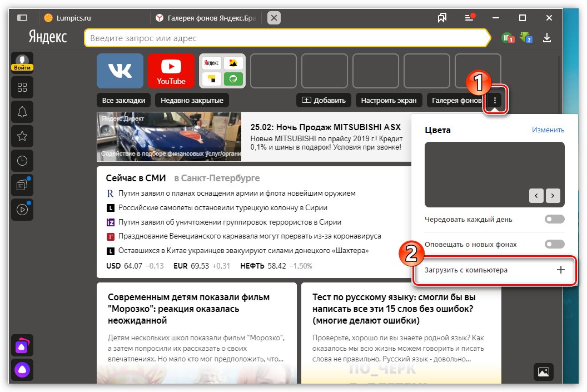This screenshot has width=587, height=392.
Task: Open the bookmarks icon in the title bar
Action: [442, 18]
